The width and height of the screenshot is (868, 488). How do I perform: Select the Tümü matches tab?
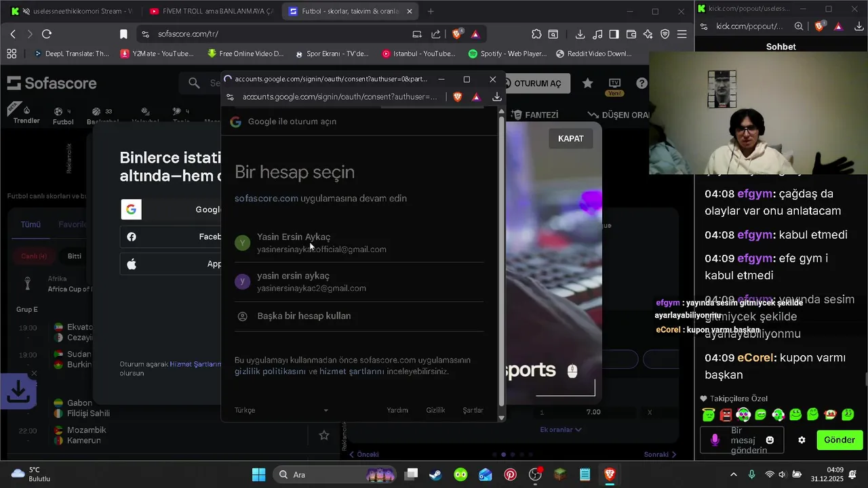tap(31, 224)
